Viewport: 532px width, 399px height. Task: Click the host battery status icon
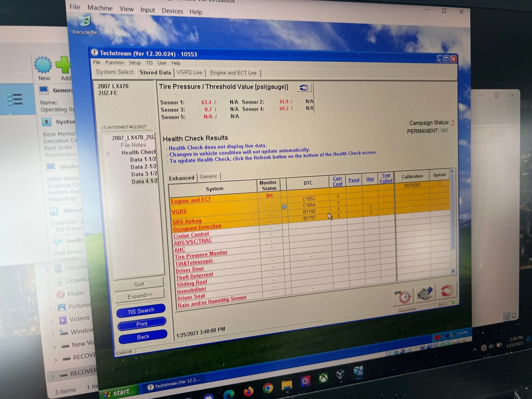[499, 345]
